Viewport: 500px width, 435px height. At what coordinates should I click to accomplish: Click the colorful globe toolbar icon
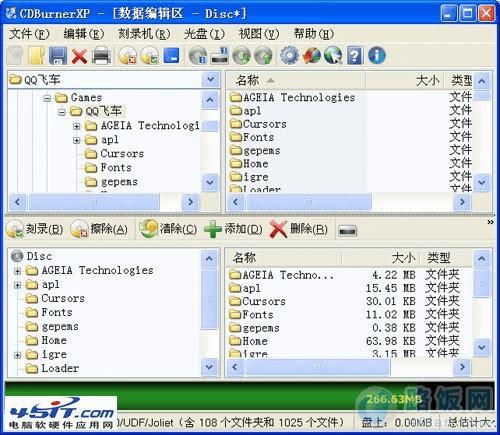(x=312, y=56)
